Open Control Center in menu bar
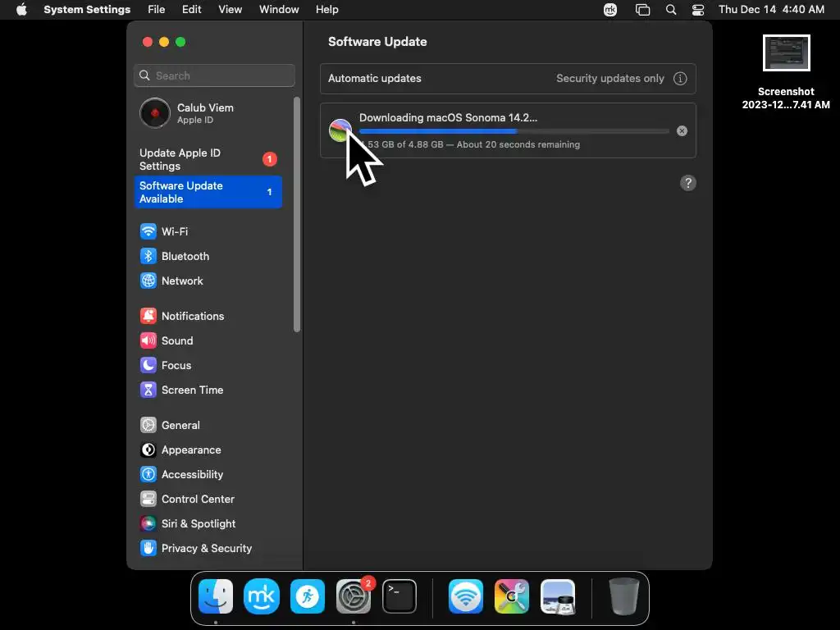Image resolution: width=840 pixels, height=630 pixels. pyautogui.click(x=698, y=10)
